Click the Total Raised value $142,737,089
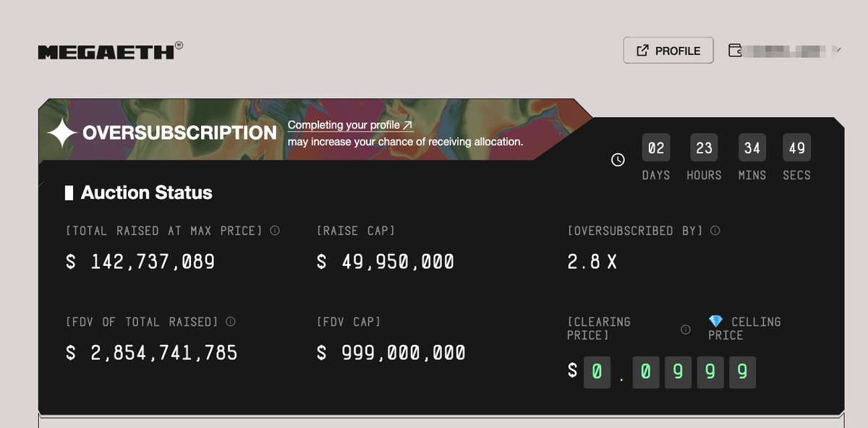The image size is (868, 428). (x=140, y=262)
